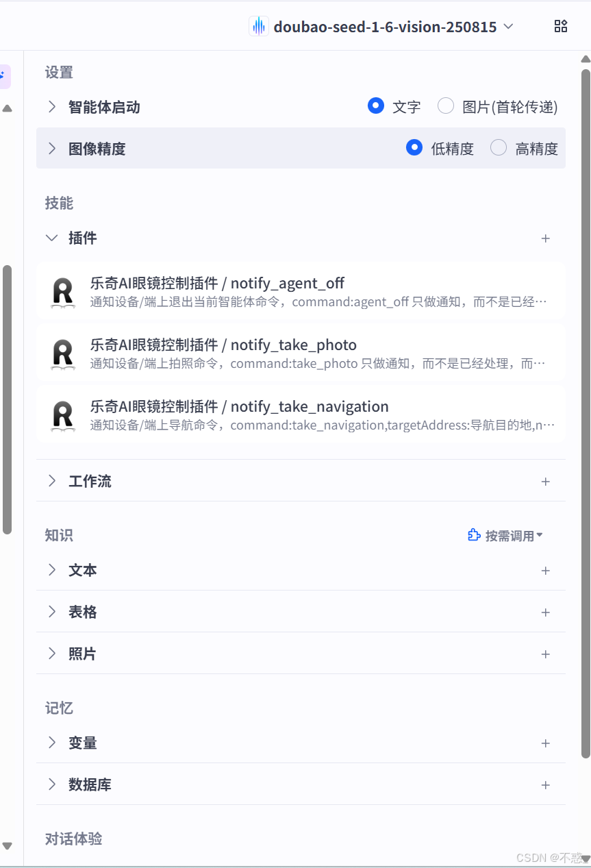The height and width of the screenshot is (868, 591).
Task: Click the left panel scroll-up arrow
Action: coord(7,108)
